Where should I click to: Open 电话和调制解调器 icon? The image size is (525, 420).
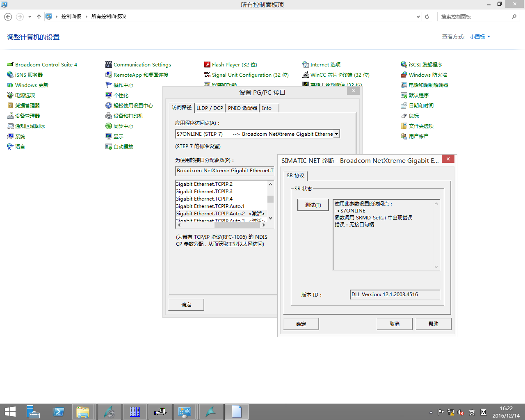pos(404,85)
